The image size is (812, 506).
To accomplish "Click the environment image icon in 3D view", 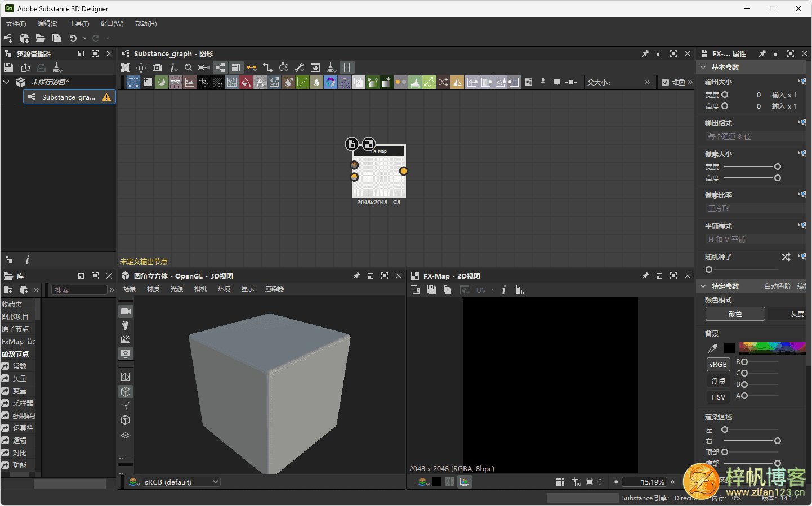I will pos(126,339).
